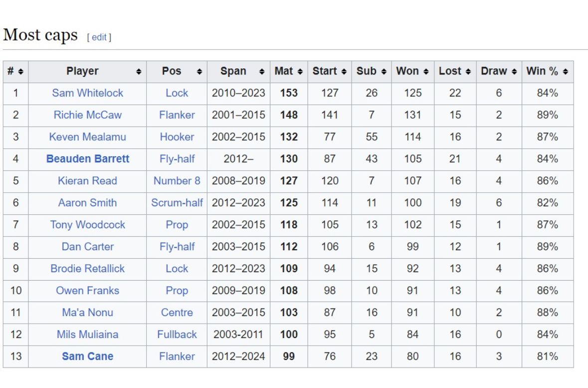Image resolution: width=588 pixels, height=388 pixels.
Task: Sort by Won column arrow icon
Action: 426,72
